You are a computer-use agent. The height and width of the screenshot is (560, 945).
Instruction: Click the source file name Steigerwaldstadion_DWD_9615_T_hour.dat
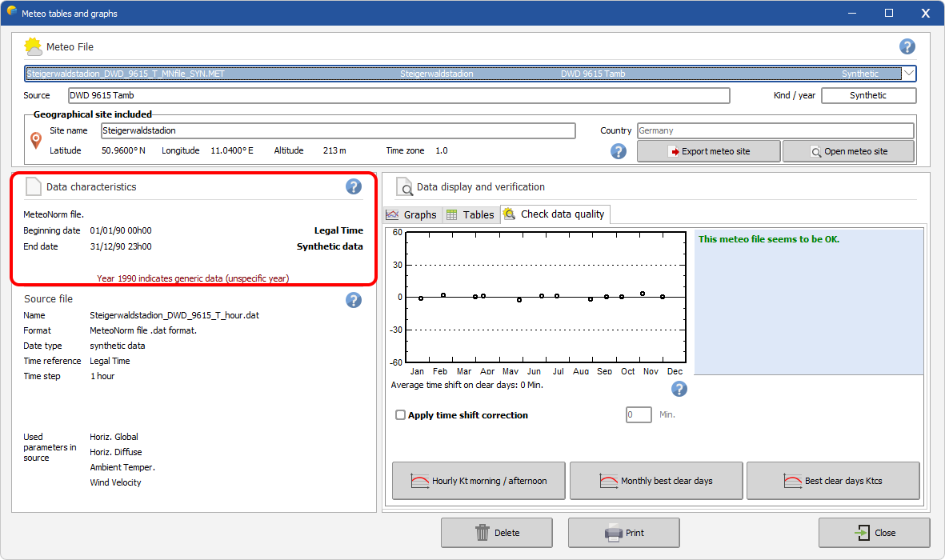tap(174, 315)
